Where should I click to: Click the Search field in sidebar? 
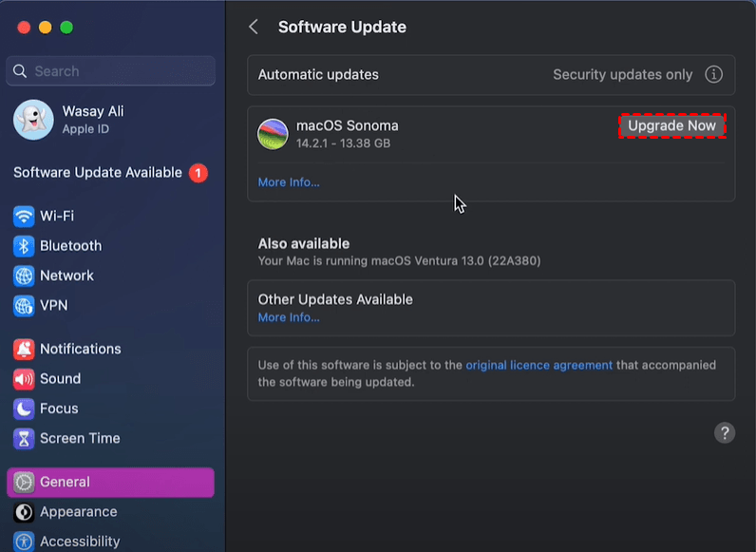(111, 71)
